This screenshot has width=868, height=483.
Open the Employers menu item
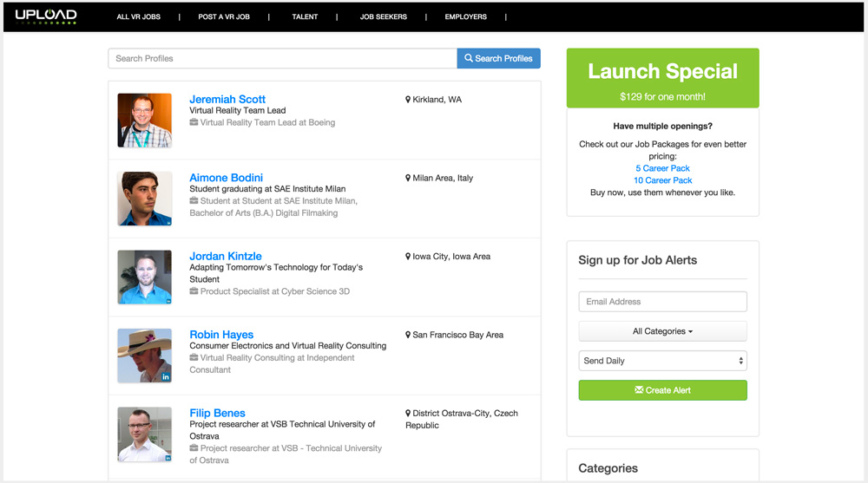[x=465, y=16]
